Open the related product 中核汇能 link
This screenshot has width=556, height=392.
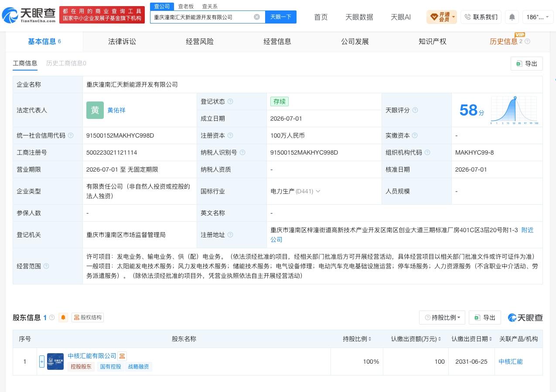511,362
